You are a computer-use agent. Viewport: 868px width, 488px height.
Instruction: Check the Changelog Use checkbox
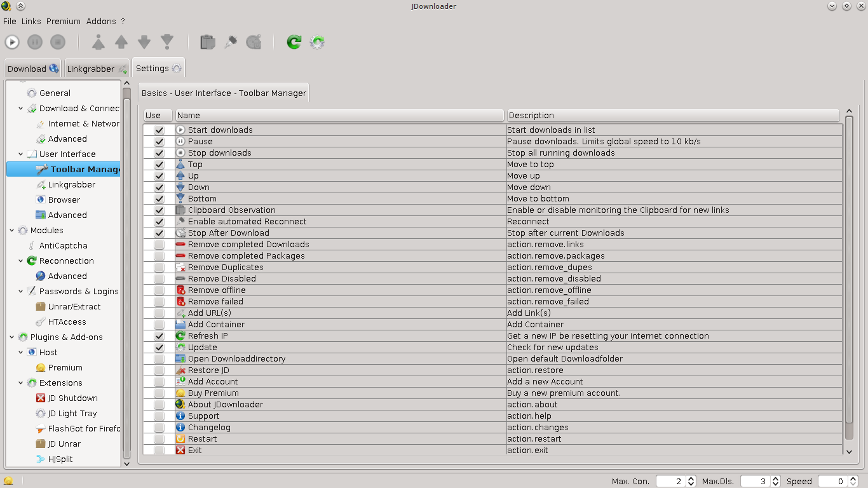159,428
